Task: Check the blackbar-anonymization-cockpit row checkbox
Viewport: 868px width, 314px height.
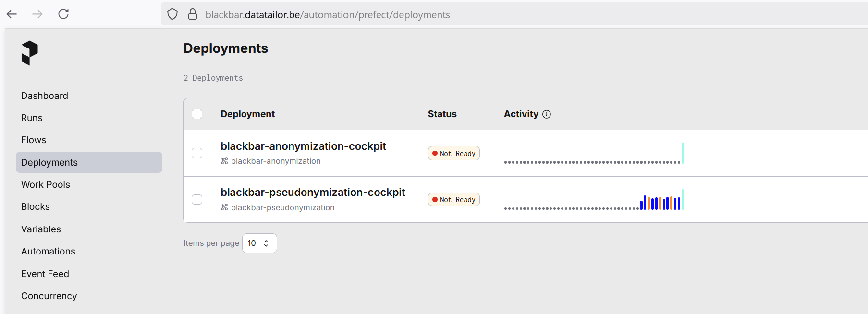Action: tap(197, 153)
